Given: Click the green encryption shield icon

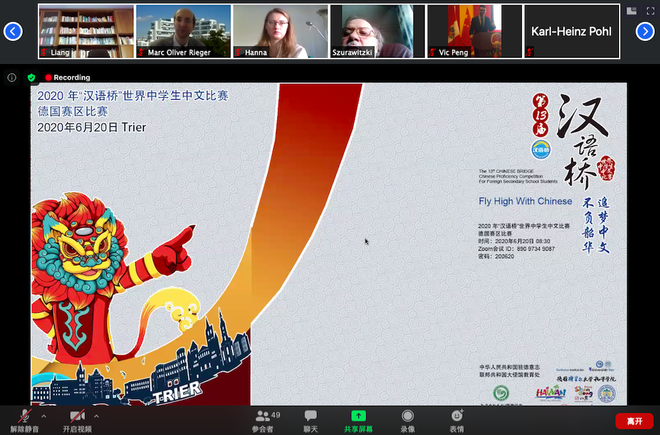Looking at the screenshot, I should (31, 77).
